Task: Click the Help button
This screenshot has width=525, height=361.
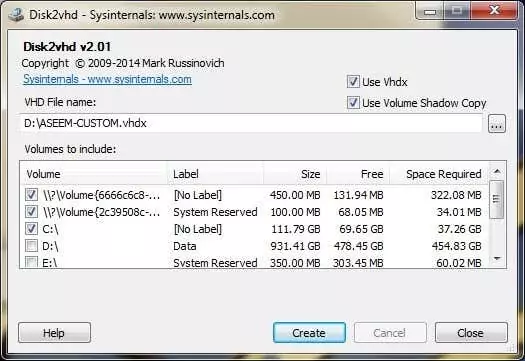Action: (x=54, y=333)
